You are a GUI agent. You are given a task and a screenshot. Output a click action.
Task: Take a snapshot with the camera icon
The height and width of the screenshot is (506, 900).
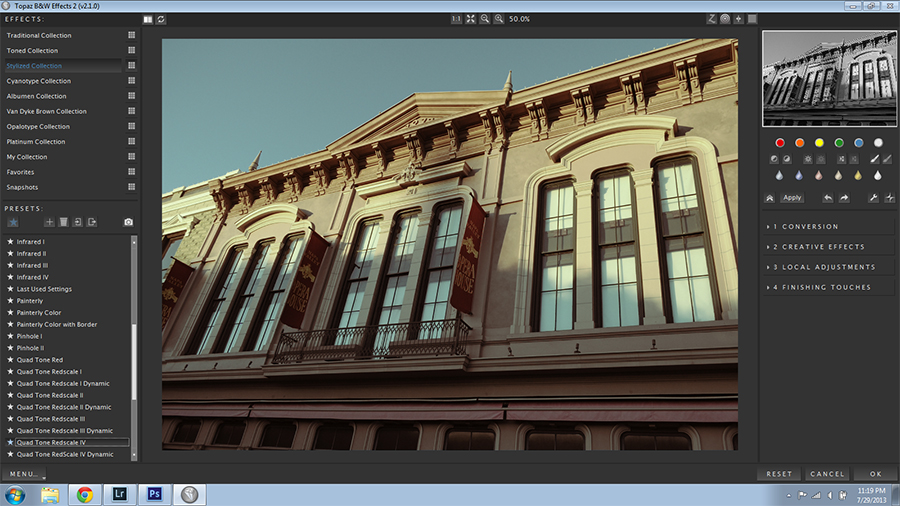[128, 222]
